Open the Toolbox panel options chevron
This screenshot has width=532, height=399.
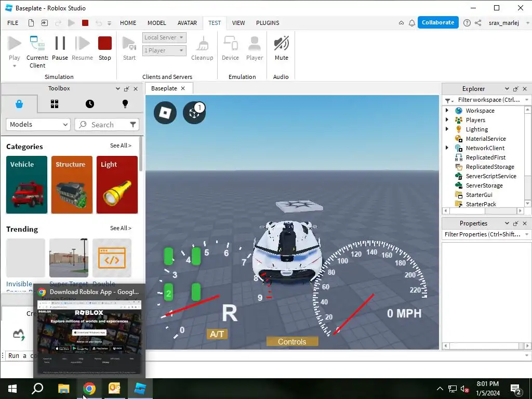118,88
